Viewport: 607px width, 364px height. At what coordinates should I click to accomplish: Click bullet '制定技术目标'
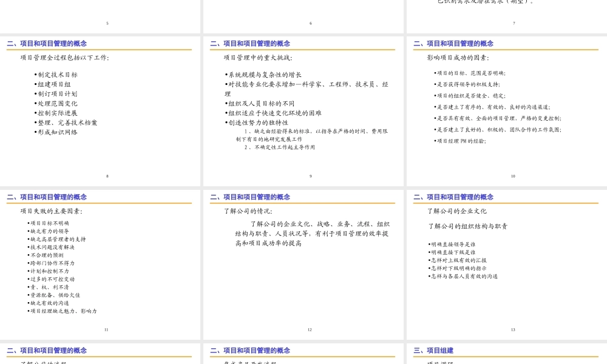[x=56, y=75]
